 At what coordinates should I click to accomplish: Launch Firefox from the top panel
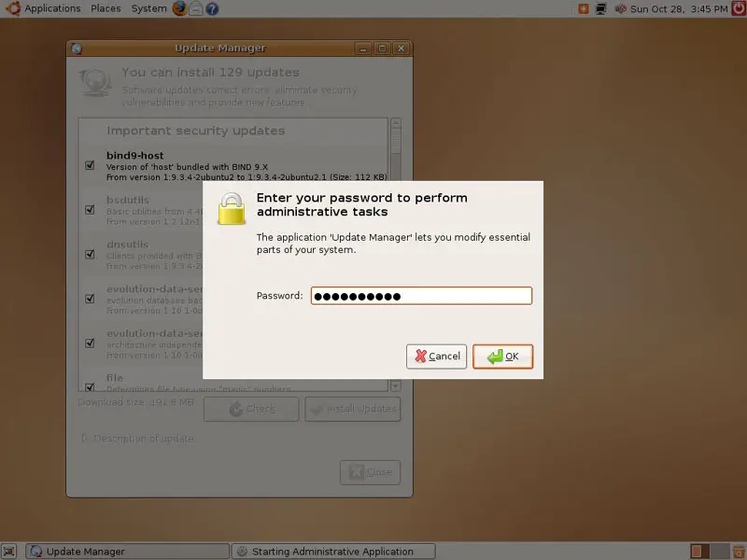click(179, 8)
